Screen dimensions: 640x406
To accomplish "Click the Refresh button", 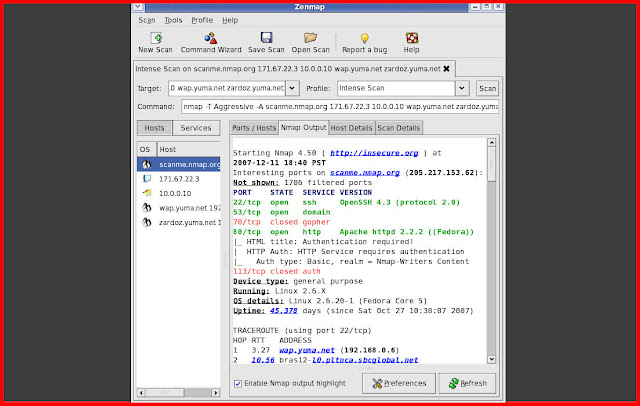I will click(x=467, y=384).
